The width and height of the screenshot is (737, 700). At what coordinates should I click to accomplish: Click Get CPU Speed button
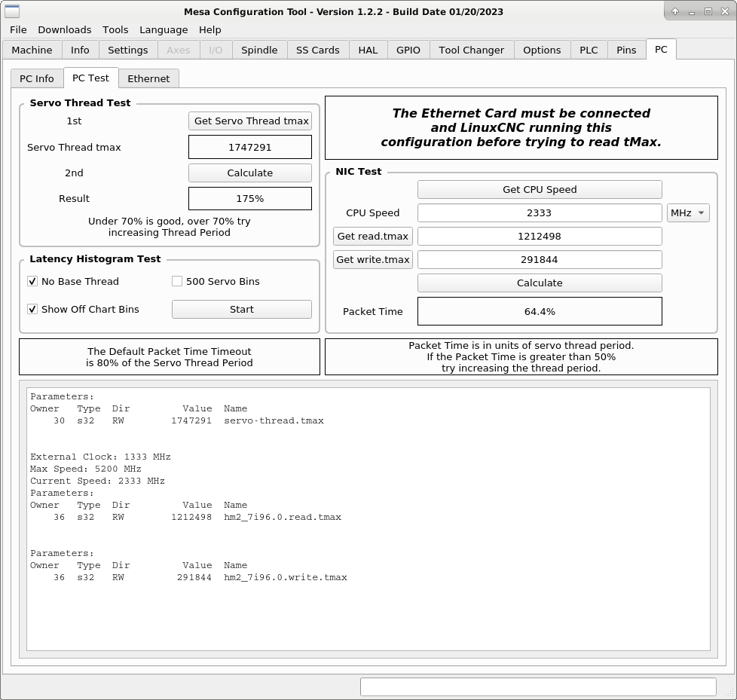(540, 189)
